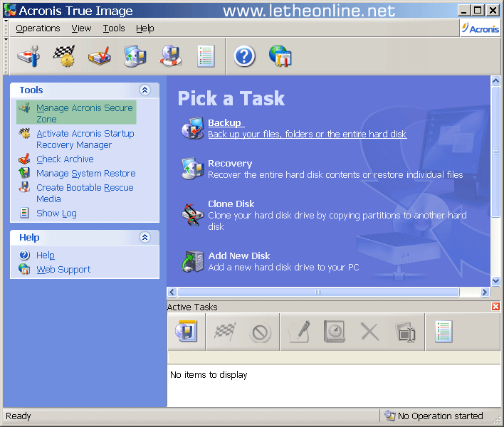Click the log list icon in Active Tasks toolbar

point(444,331)
